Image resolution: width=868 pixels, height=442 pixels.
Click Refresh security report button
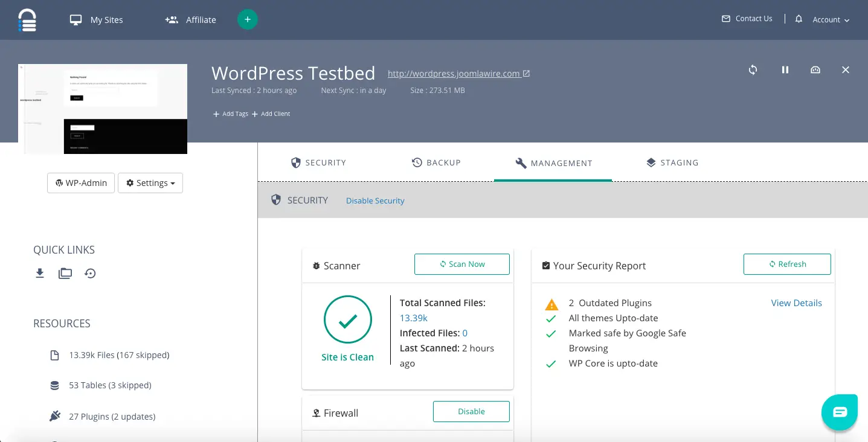coord(787,264)
